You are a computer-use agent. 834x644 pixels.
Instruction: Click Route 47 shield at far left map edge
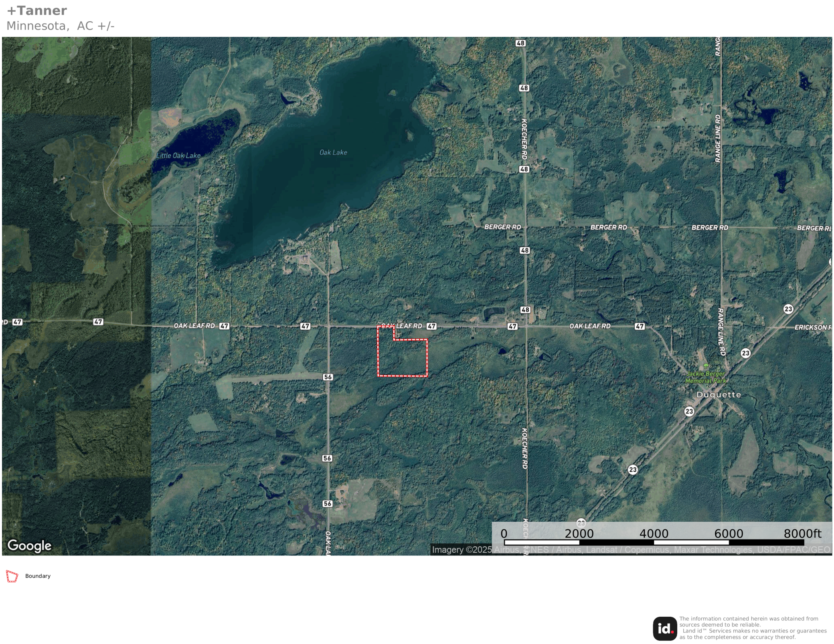(x=17, y=322)
